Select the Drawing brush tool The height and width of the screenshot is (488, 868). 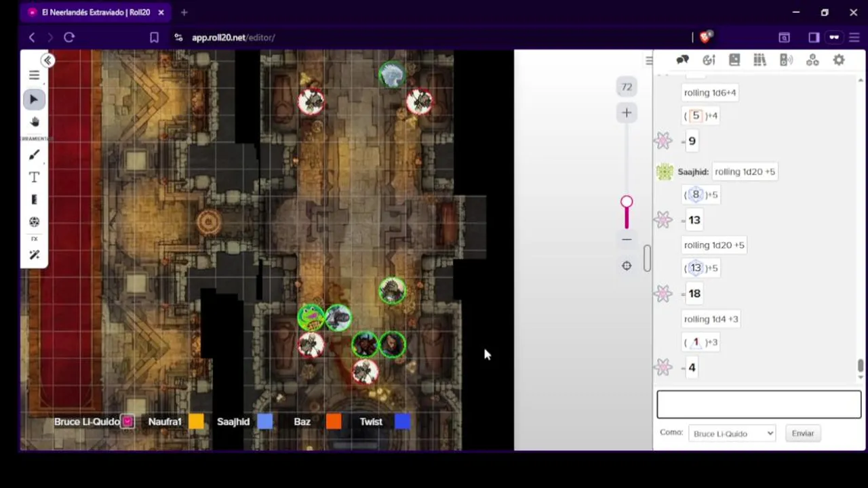[x=35, y=155]
